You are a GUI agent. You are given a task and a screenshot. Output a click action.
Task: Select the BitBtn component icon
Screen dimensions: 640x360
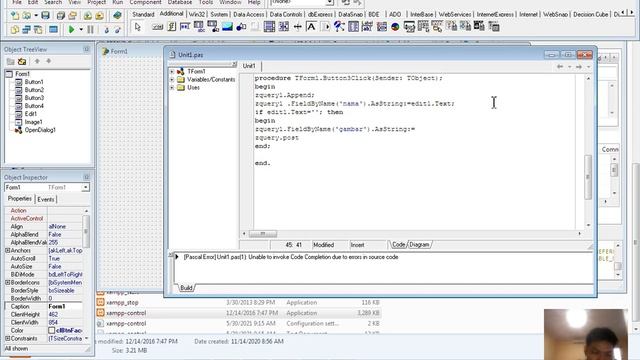click(158, 27)
